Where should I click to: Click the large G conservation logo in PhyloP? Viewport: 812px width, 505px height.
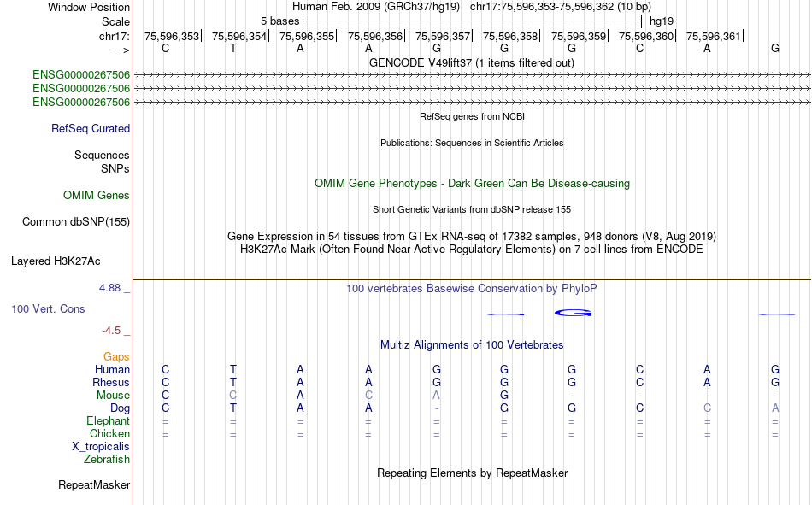point(574,313)
